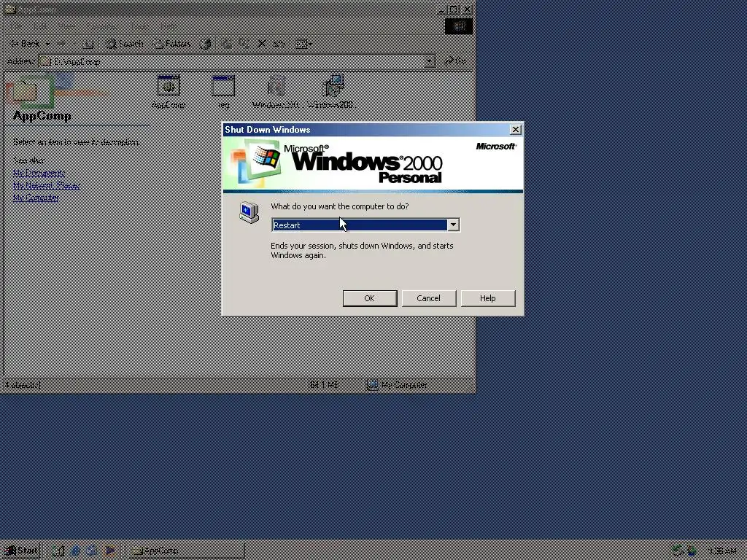The width and height of the screenshot is (747, 560).
Task: Expand the shutdown action dropdown arrow
Action: pos(453,225)
